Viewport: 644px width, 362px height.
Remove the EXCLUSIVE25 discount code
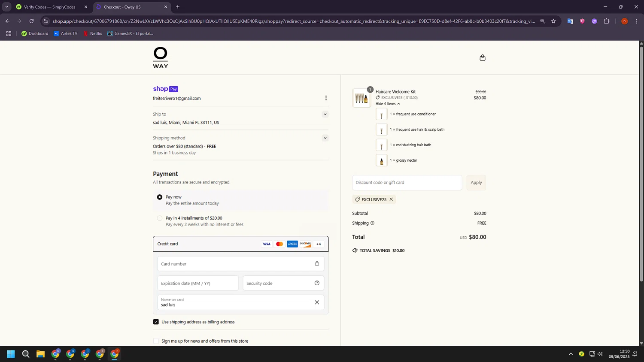(x=391, y=199)
